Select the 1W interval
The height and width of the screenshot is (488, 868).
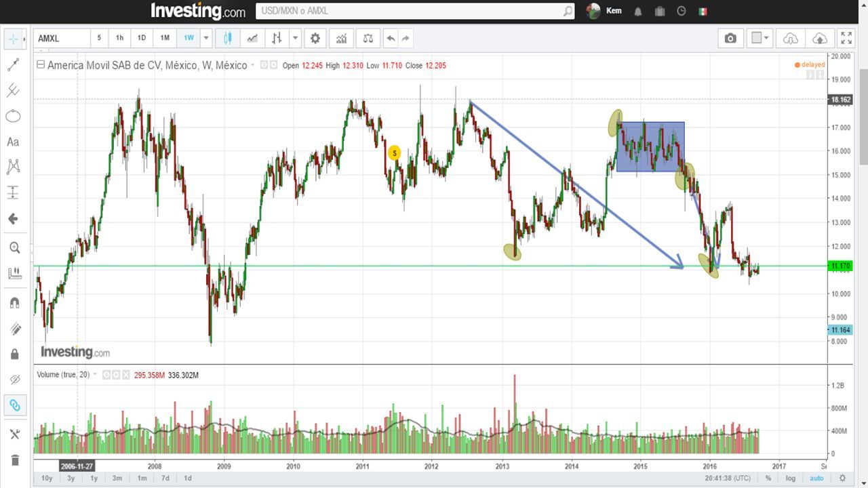[189, 38]
